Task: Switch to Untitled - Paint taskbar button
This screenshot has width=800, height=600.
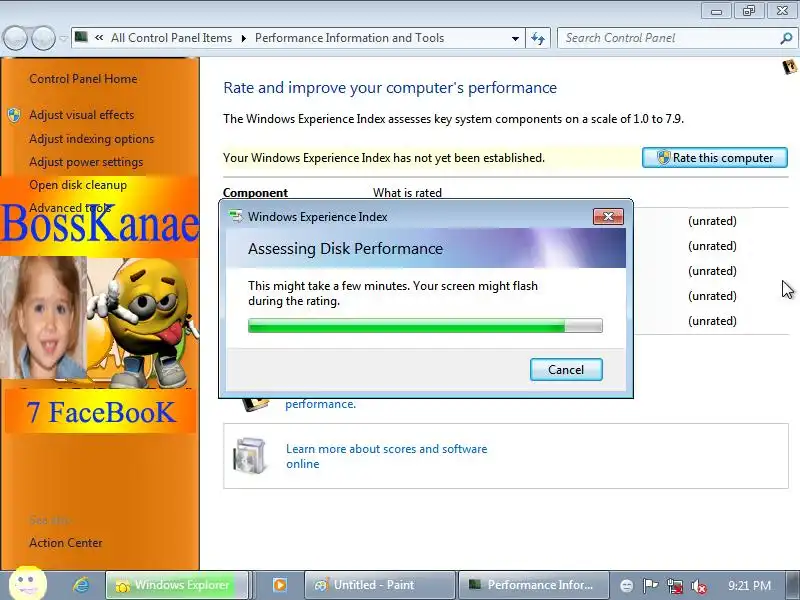Action: pyautogui.click(x=379, y=585)
